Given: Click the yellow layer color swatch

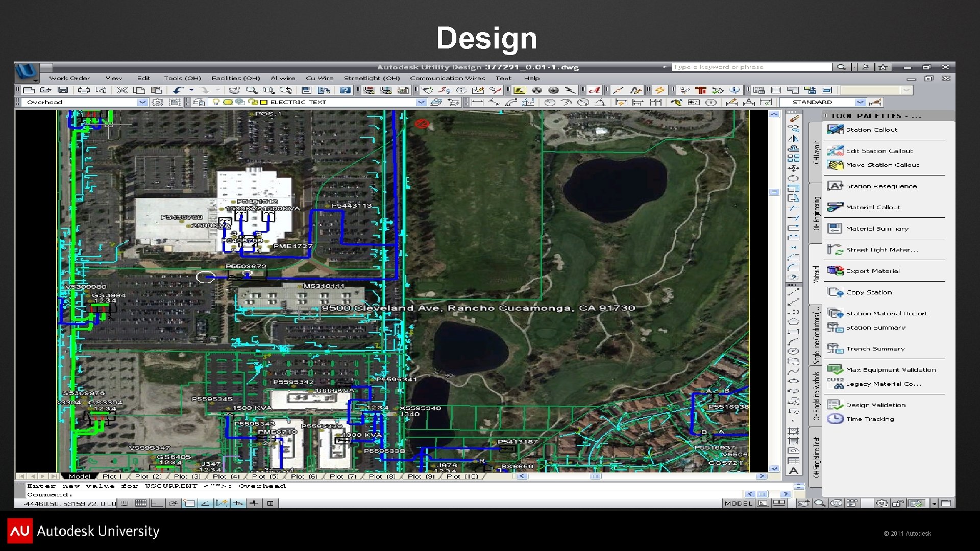Looking at the screenshot, I should [263, 102].
